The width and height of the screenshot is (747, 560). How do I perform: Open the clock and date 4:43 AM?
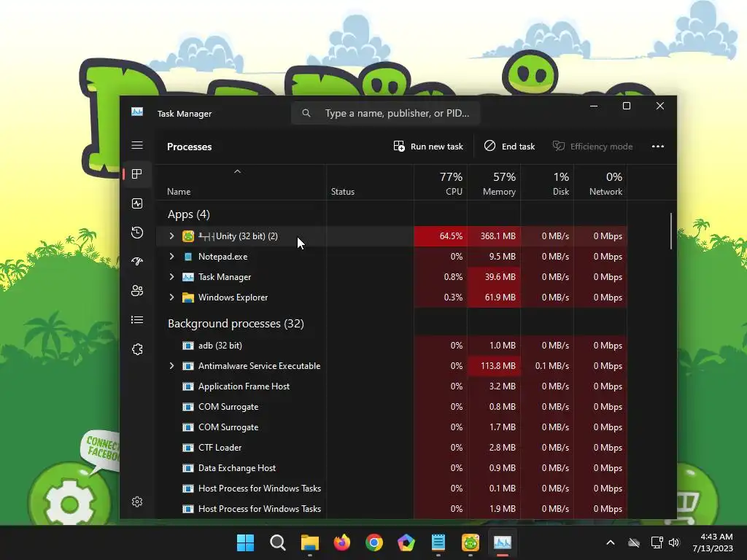click(713, 542)
